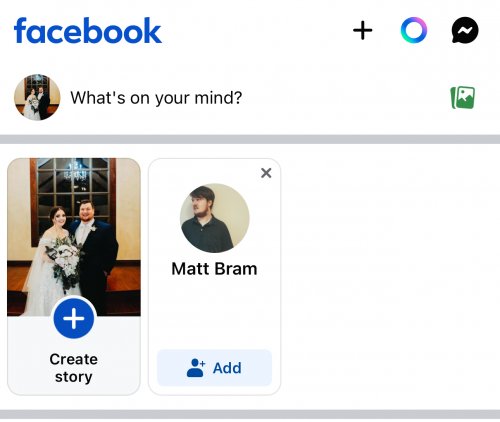Tap the wedding photo on the story card
The width and height of the screenshot is (500, 422).
(x=74, y=237)
